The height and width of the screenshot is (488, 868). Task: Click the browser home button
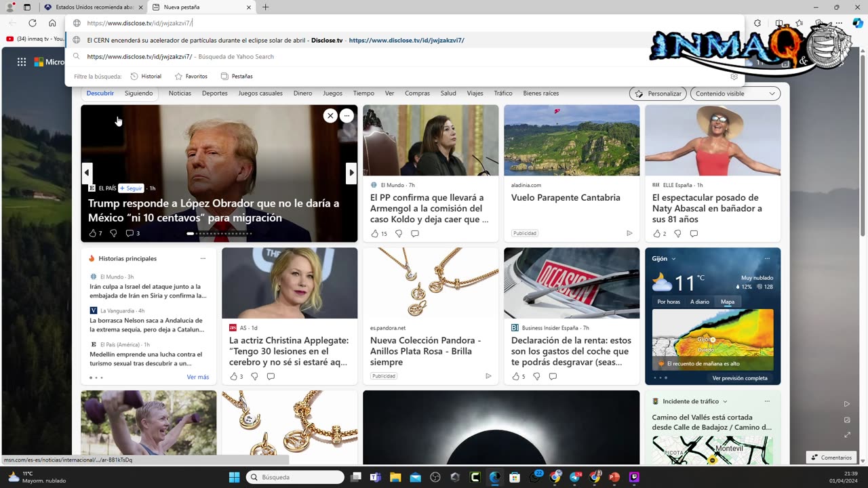coord(52,23)
